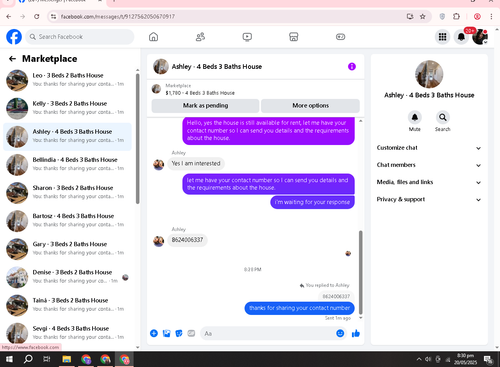Open emoji picker in message box
500x367 pixels.
pos(340,333)
